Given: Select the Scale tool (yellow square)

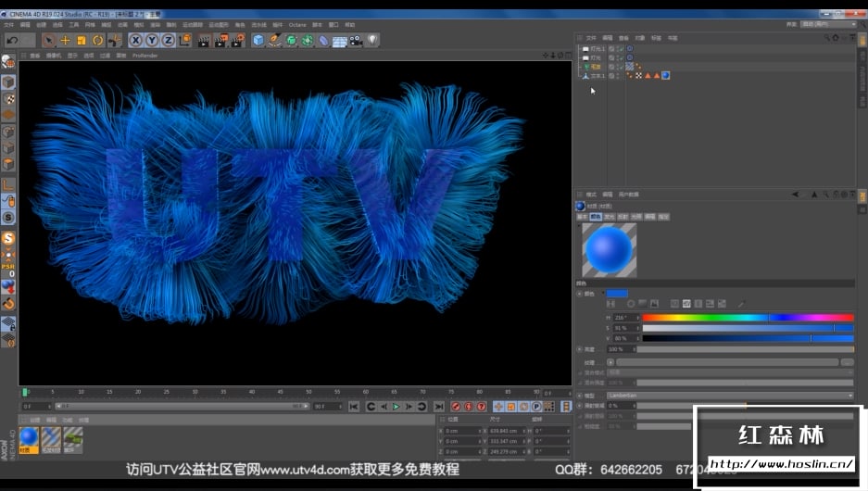Looking at the screenshot, I should pyautogui.click(x=82, y=41).
